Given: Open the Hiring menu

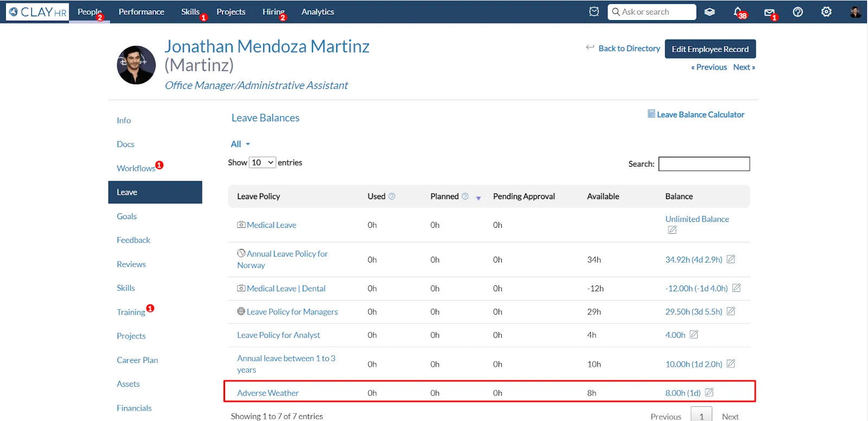Looking at the screenshot, I should click(x=273, y=12).
